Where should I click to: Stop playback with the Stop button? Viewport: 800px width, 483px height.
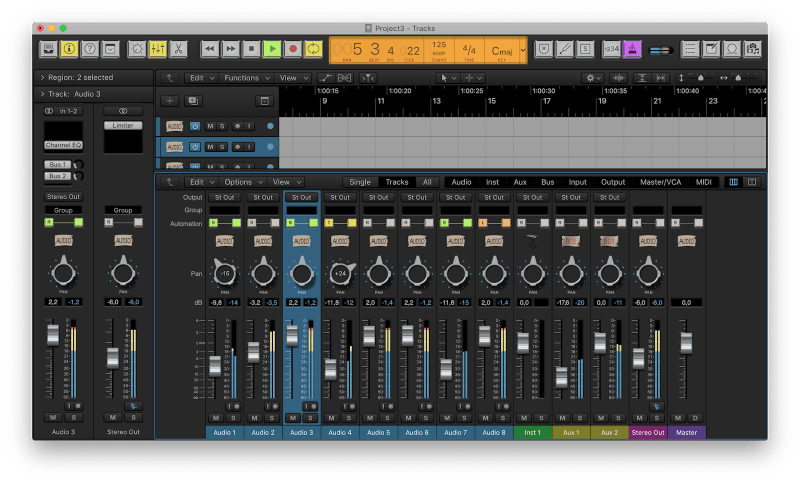(x=251, y=49)
